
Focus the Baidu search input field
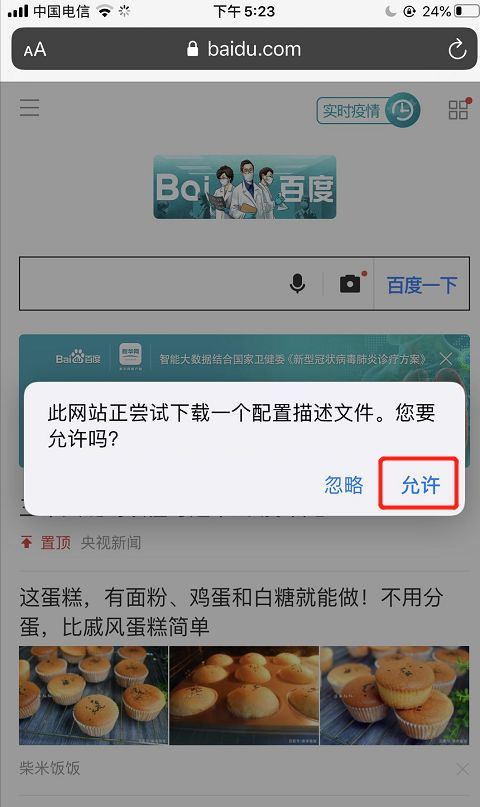151,284
